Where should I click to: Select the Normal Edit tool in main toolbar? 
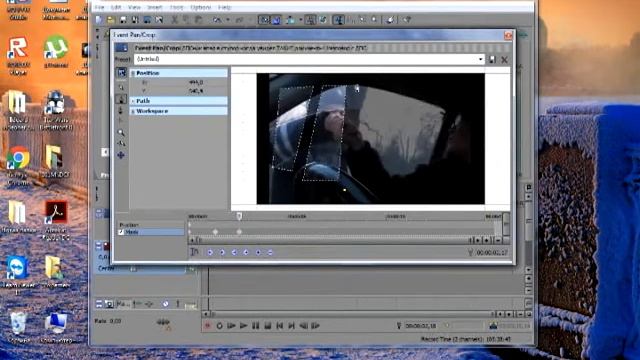tap(338, 20)
